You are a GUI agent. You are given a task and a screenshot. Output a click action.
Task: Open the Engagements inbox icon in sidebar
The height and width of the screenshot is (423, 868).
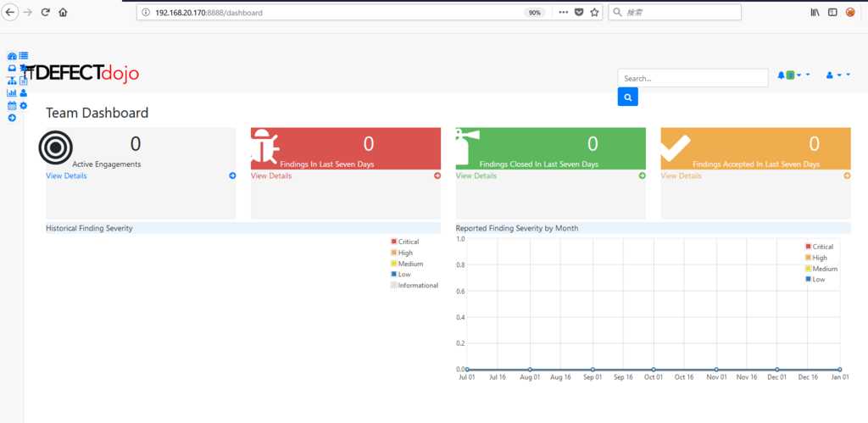pyautogui.click(x=12, y=68)
